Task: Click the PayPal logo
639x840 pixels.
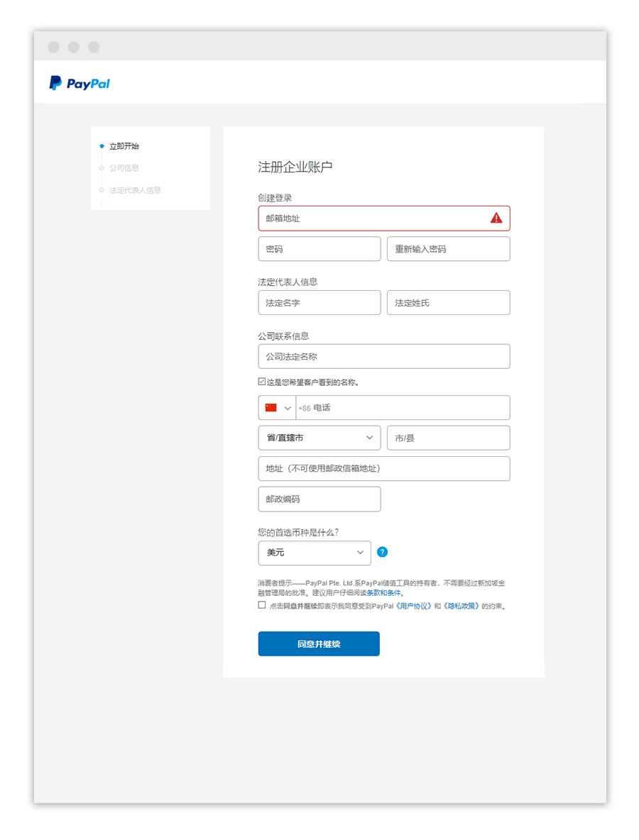Action: coord(80,83)
